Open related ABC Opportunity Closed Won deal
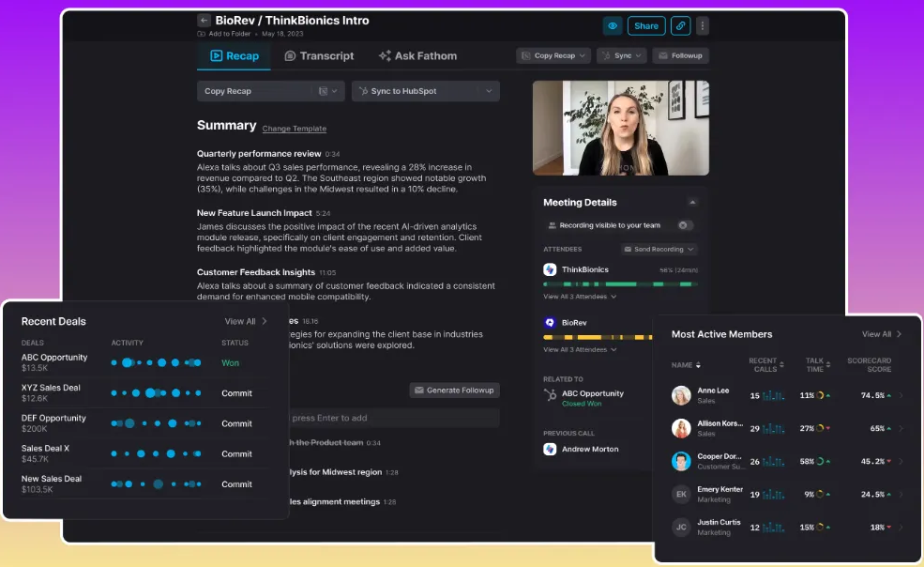This screenshot has height=567, width=924. (592, 398)
